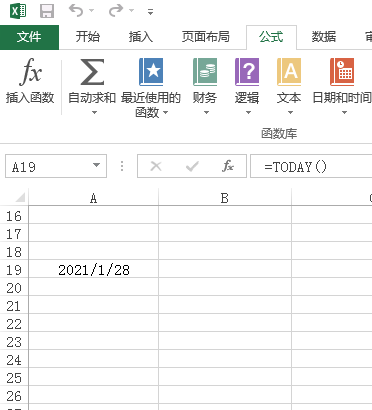
Task: Click cell A19 containing 2021/1/28
Action: pyautogui.click(x=94, y=269)
